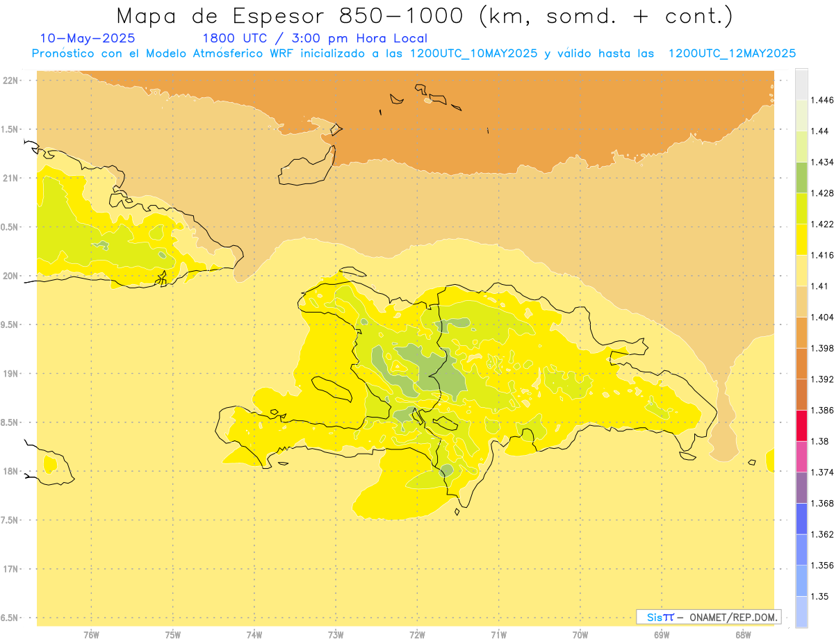Click the legend value '1.356'
834x644 pixels.
click(x=821, y=565)
